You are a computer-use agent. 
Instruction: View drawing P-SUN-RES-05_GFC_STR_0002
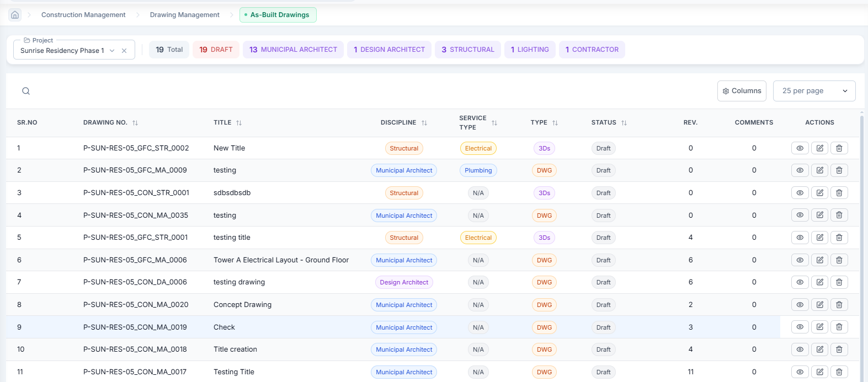[x=800, y=148]
